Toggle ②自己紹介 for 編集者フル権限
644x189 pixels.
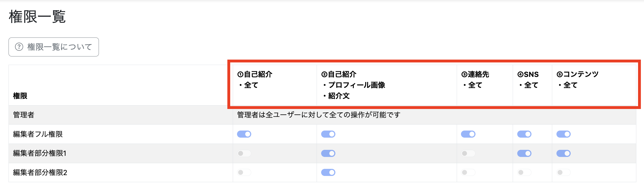coord(328,134)
